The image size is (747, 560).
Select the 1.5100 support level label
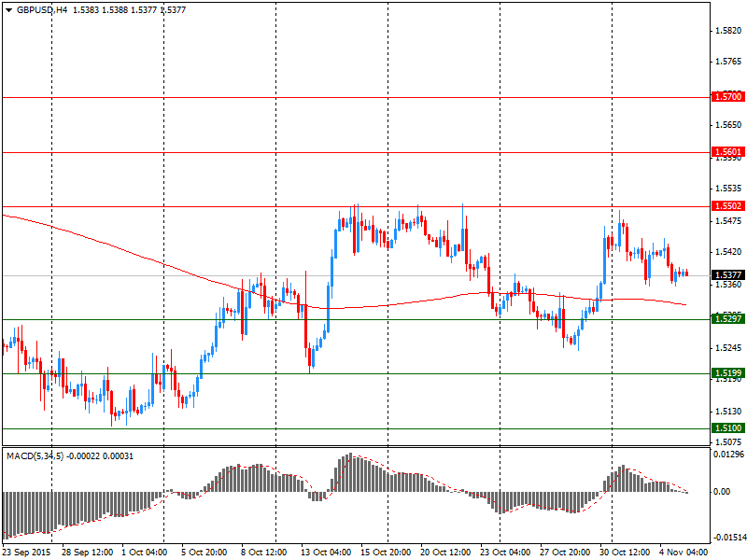pyautogui.click(x=728, y=427)
